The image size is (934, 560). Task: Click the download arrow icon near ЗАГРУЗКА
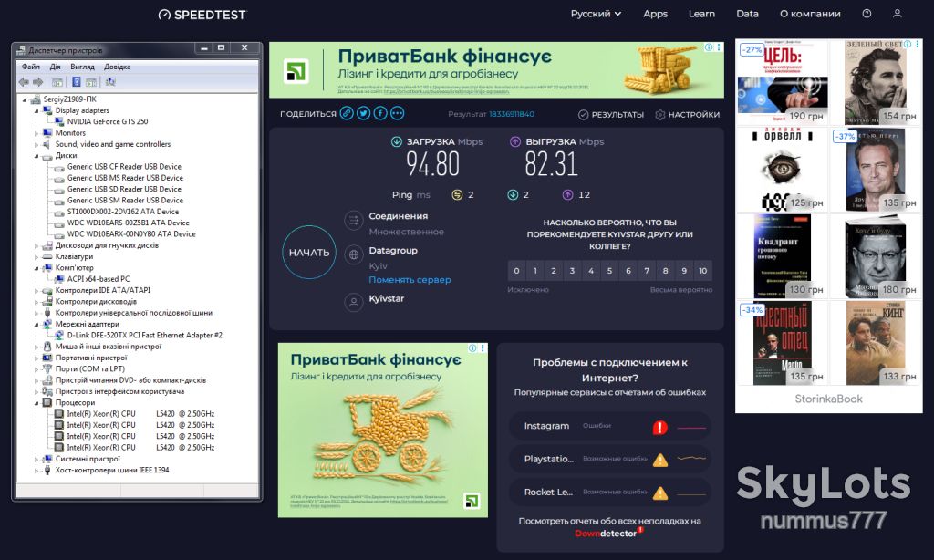click(396, 141)
